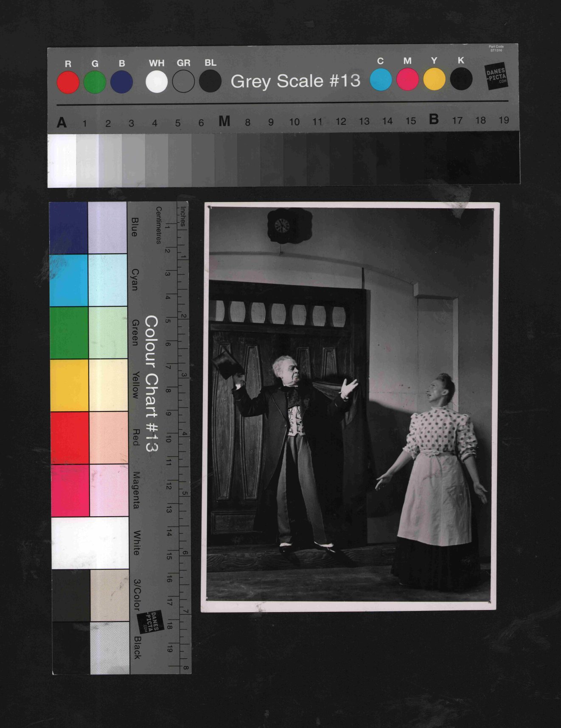Select the white patch under letter A
Viewport: 561px width, 728px height.
tap(62, 160)
